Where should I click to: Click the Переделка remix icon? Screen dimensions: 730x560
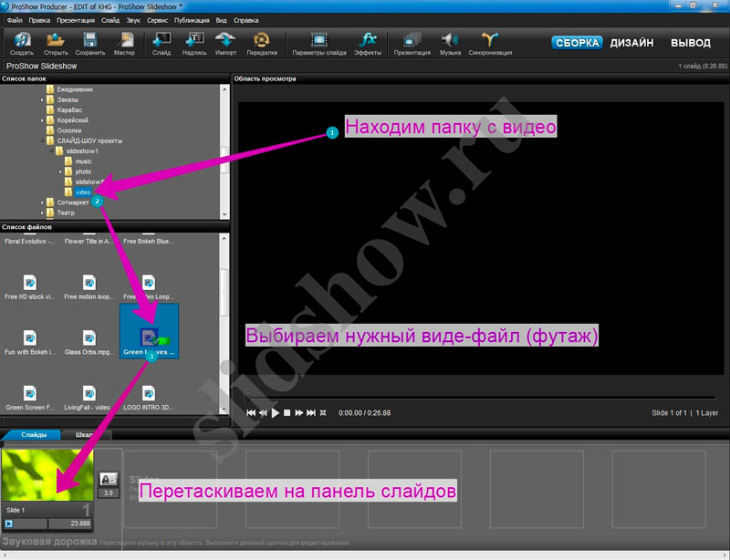pyautogui.click(x=262, y=43)
